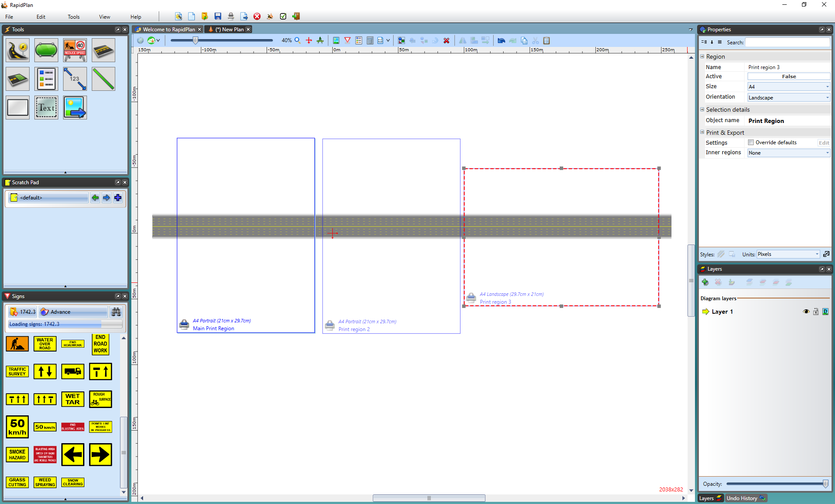Toggle Active property to True
The image size is (835, 504).
tap(788, 76)
